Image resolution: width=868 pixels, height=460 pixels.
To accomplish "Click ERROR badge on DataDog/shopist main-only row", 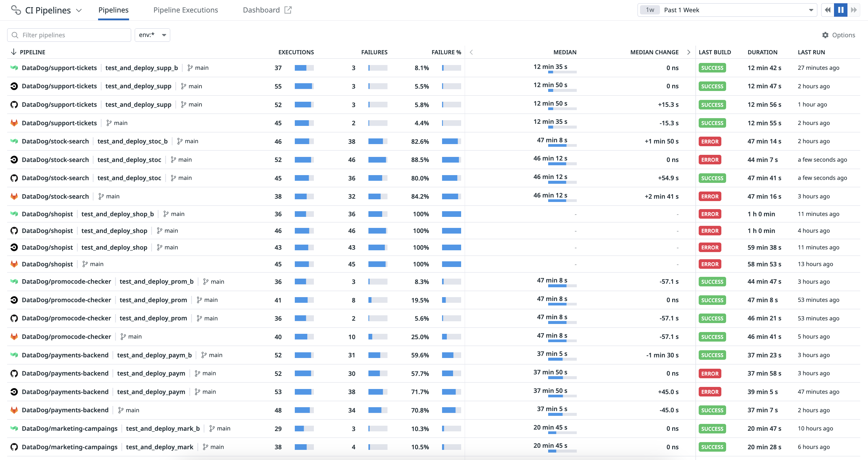I will [710, 264].
